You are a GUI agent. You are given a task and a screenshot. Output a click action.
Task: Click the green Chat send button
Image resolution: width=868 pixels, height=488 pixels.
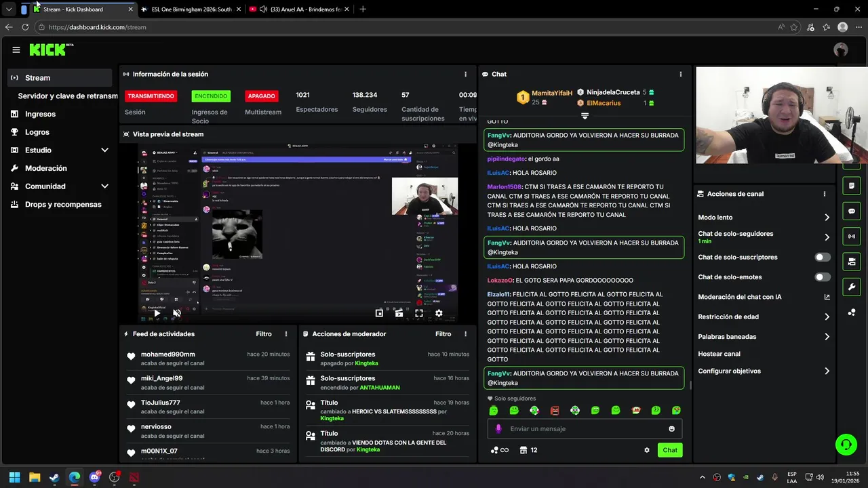tap(670, 450)
